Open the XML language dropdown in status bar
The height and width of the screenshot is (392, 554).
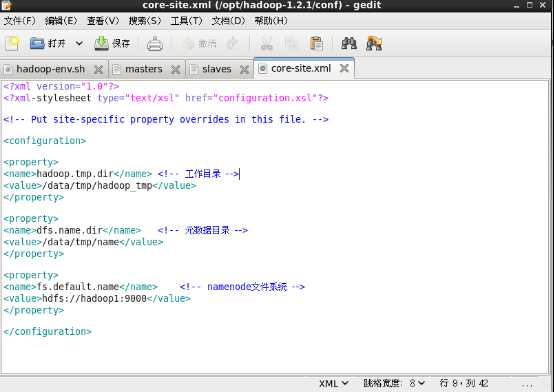[x=334, y=383]
